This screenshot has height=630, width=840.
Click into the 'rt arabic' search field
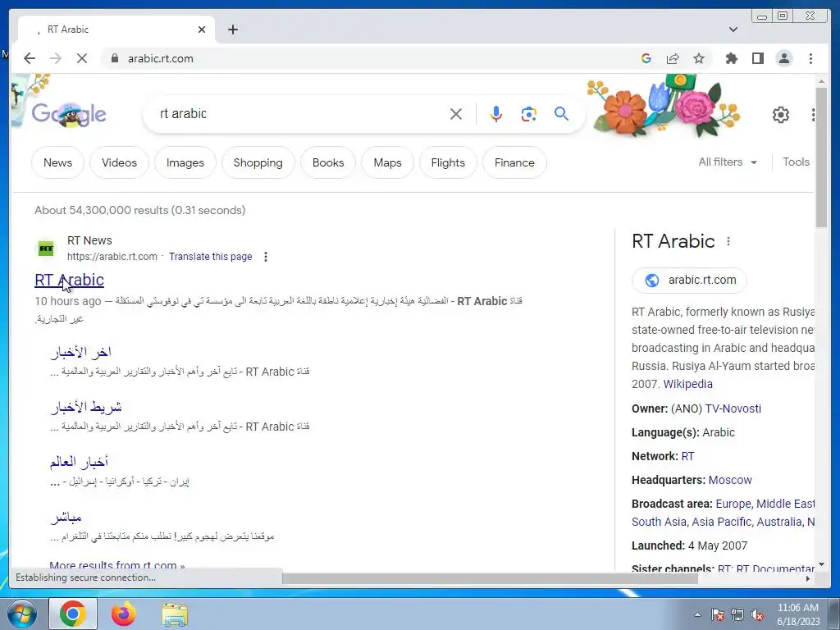[x=300, y=113]
